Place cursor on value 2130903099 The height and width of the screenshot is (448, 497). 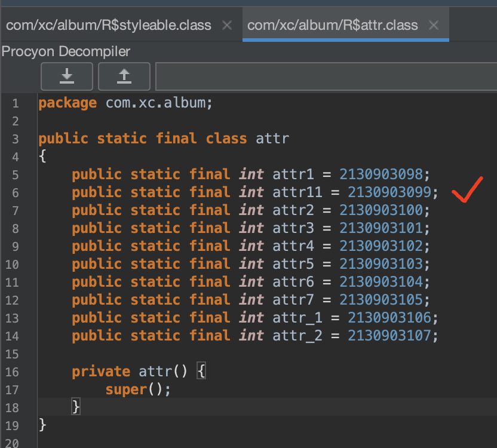click(389, 192)
